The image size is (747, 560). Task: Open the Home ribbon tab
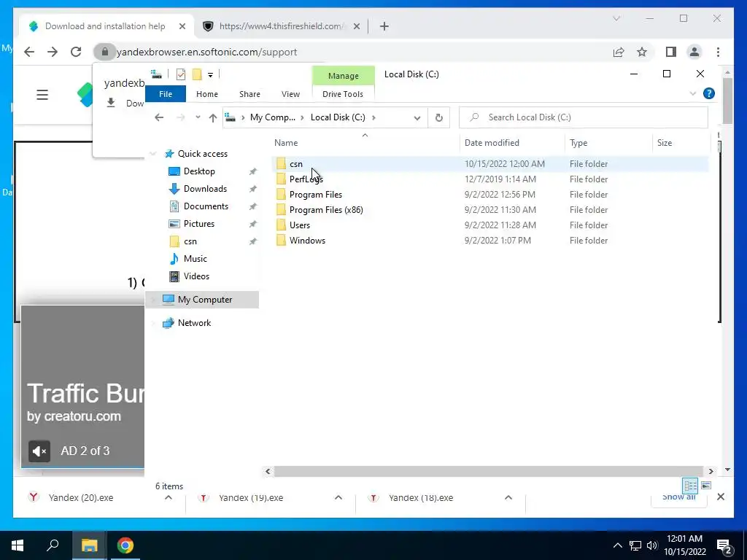(206, 94)
